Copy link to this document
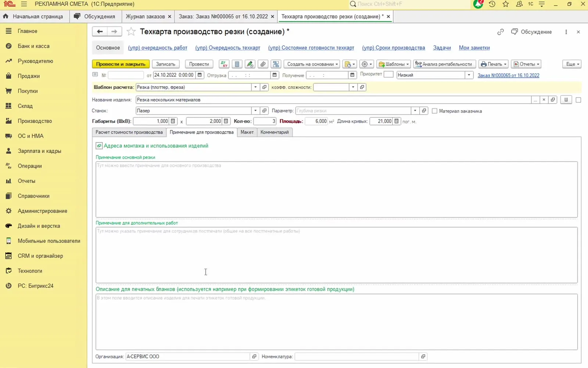Screen dimensions: 588x368 click(501, 32)
